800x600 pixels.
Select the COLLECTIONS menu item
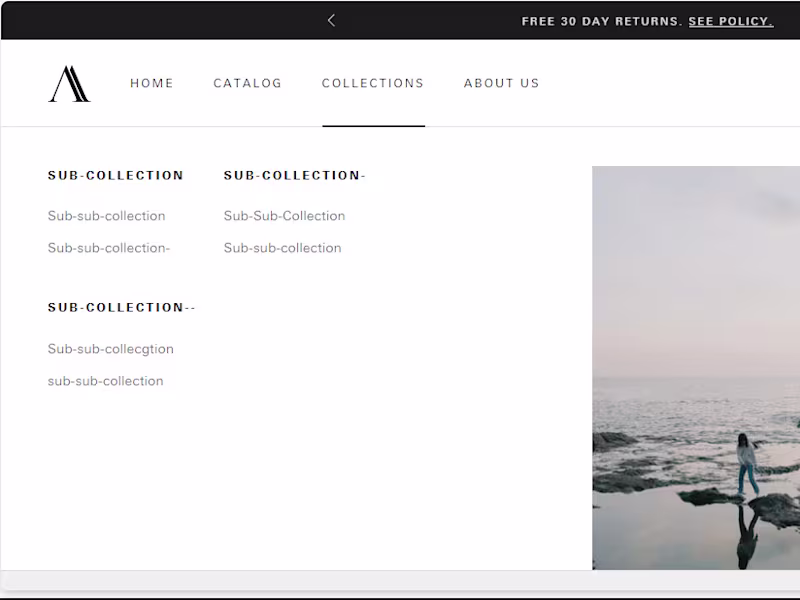click(373, 83)
